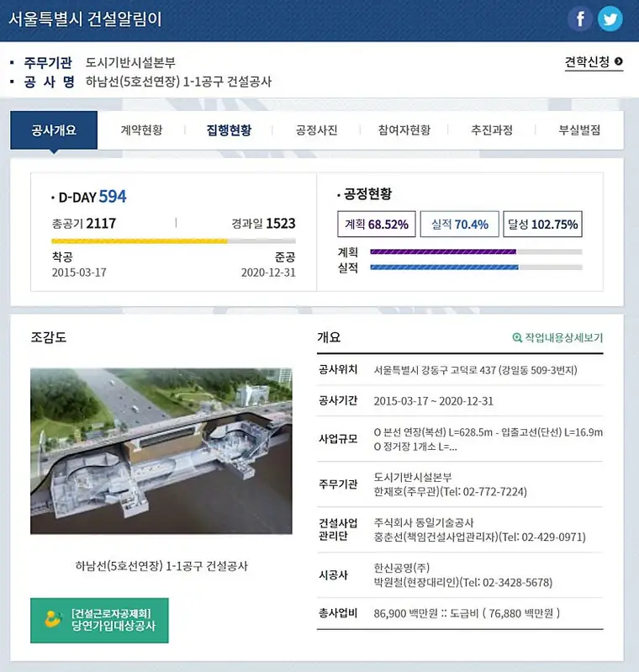The width and height of the screenshot is (639, 672).
Task: Click the yellow elapsed-days progress bar
Action: 173,241
